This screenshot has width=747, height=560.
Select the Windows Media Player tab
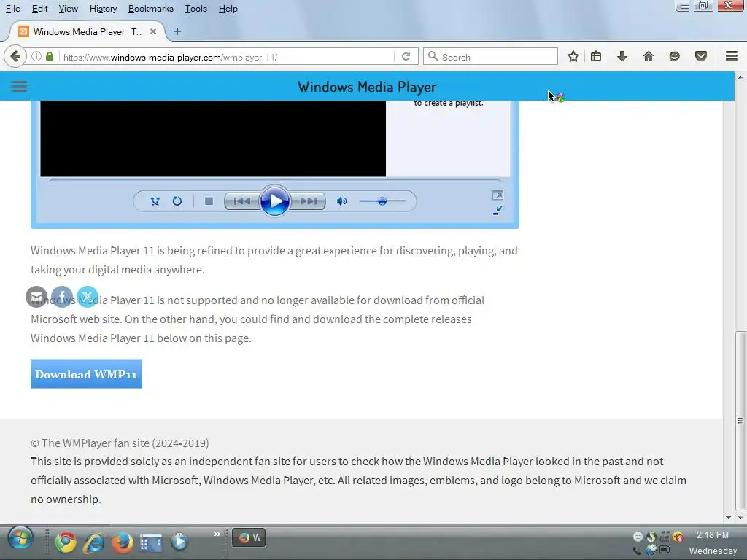88,31
